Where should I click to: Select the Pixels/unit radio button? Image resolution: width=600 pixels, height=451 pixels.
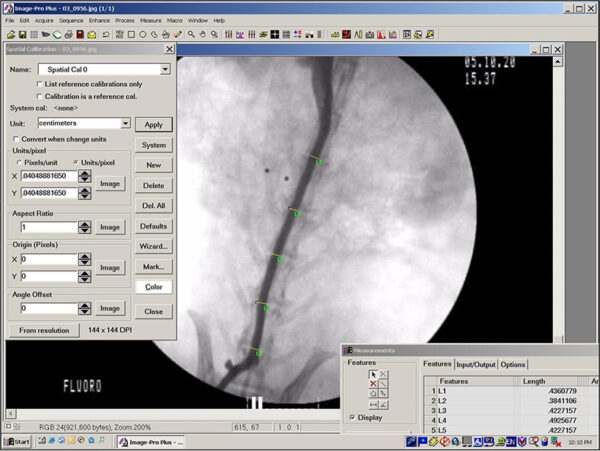coord(19,163)
